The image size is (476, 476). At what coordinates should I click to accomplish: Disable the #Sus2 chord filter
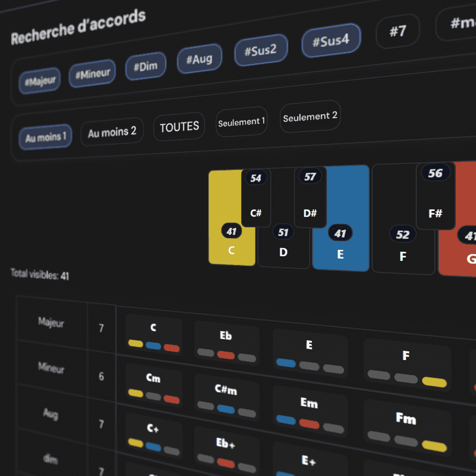[260, 50]
